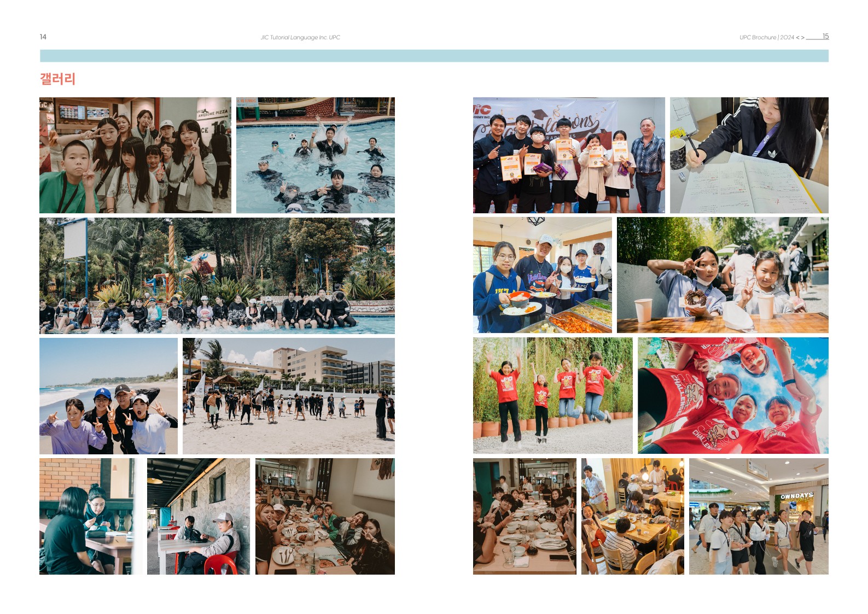Open the swimming pool group photo
Viewport: 868px width, 614px height.
pos(316,155)
